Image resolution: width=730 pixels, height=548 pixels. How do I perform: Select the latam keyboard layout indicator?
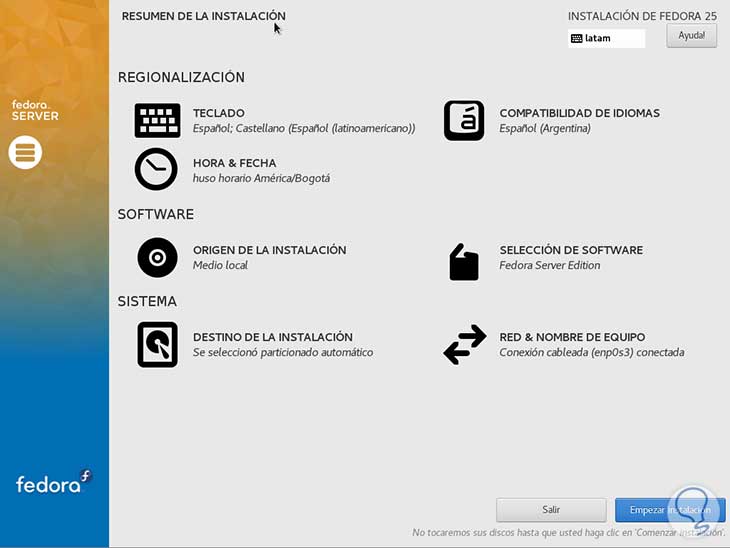(606, 38)
